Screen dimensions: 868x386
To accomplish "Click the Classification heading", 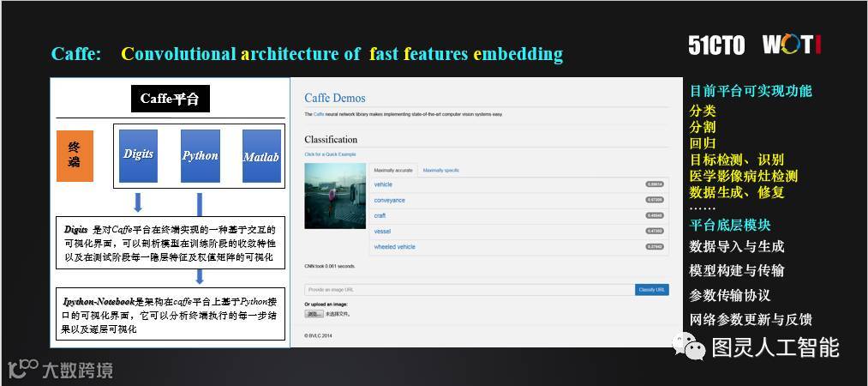I will (x=331, y=140).
